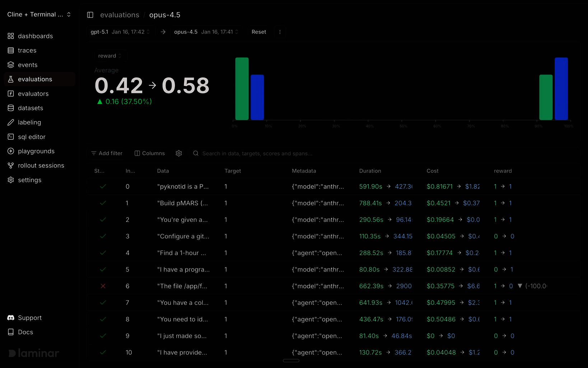
Task: Open the reward score selector dropdown
Action: pos(110,56)
